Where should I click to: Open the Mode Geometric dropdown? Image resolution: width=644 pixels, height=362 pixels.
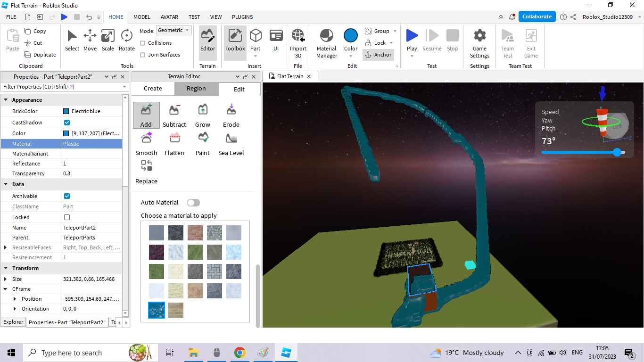[x=174, y=30]
